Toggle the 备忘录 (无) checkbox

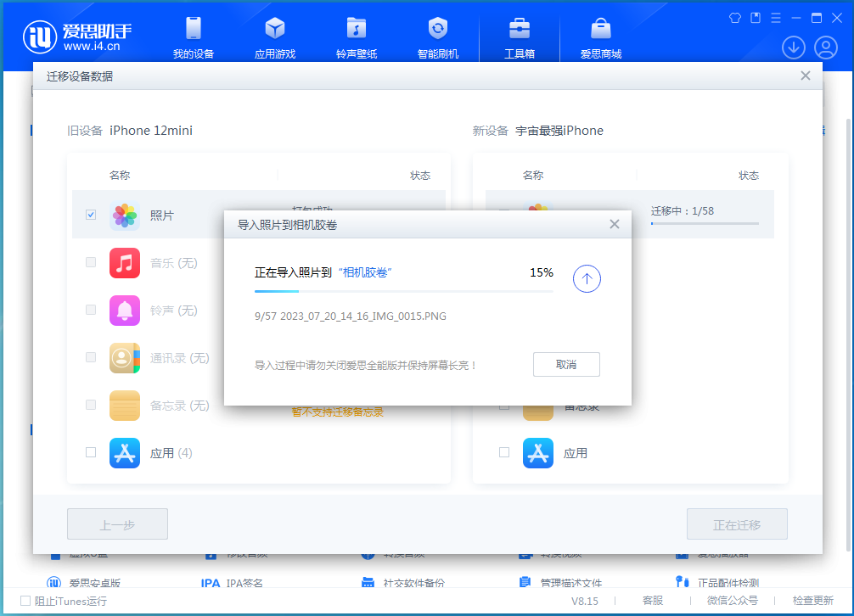tap(91, 405)
